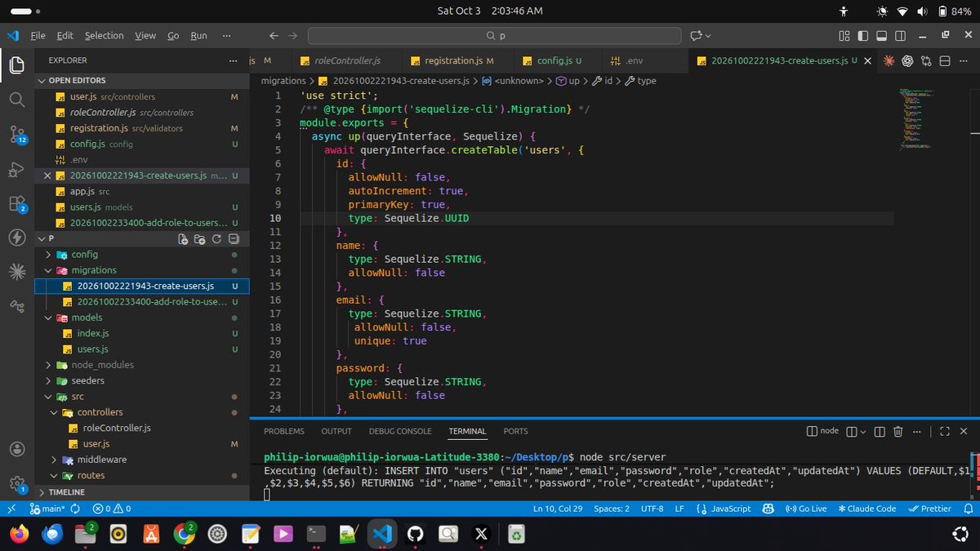Open the Search view in activity bar

tap(16, 99)
